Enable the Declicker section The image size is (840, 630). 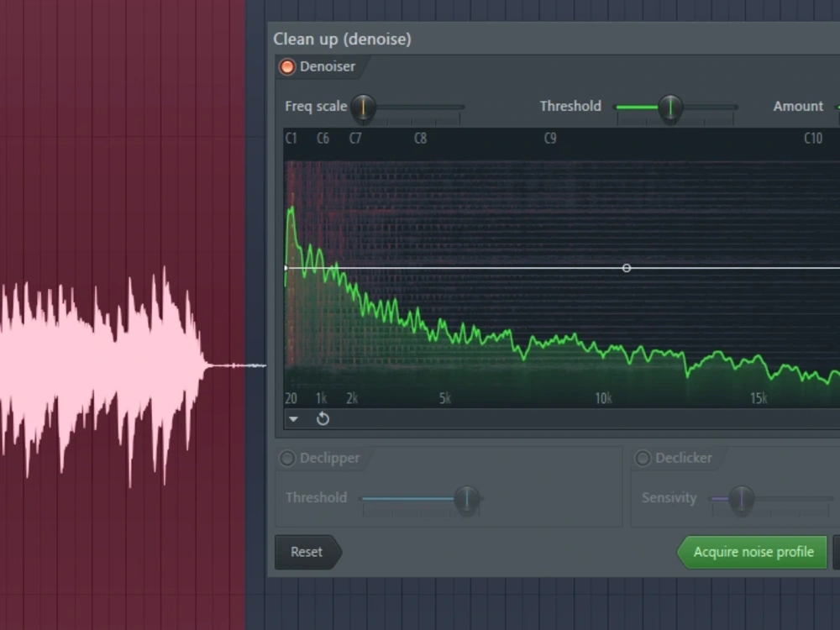(x=643, y=458)
